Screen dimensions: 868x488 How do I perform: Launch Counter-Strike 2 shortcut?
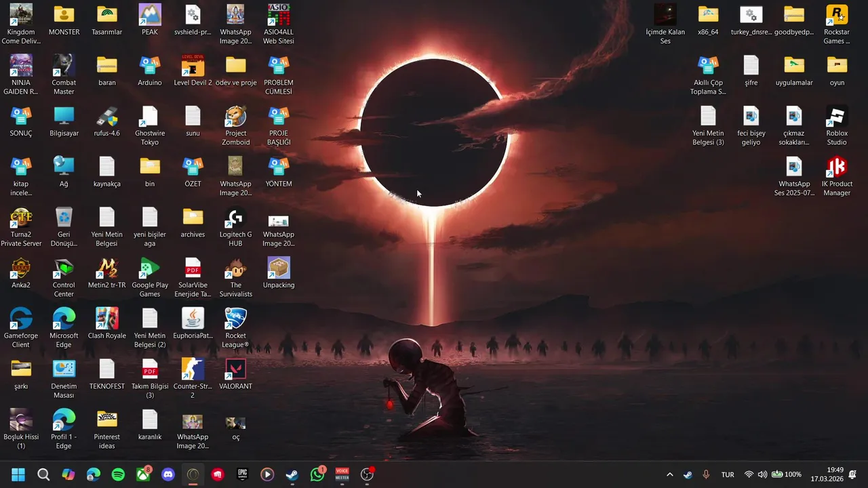pos(193,379)
